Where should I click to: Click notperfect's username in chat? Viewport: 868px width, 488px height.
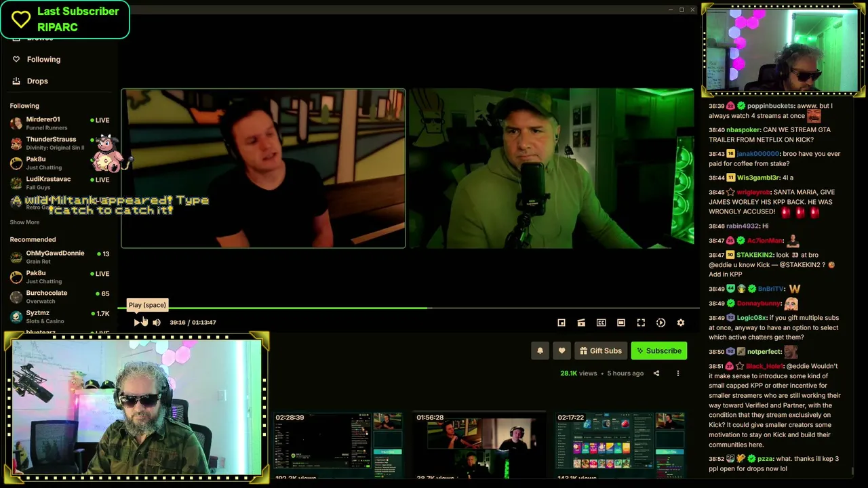(x=764, y=352)
